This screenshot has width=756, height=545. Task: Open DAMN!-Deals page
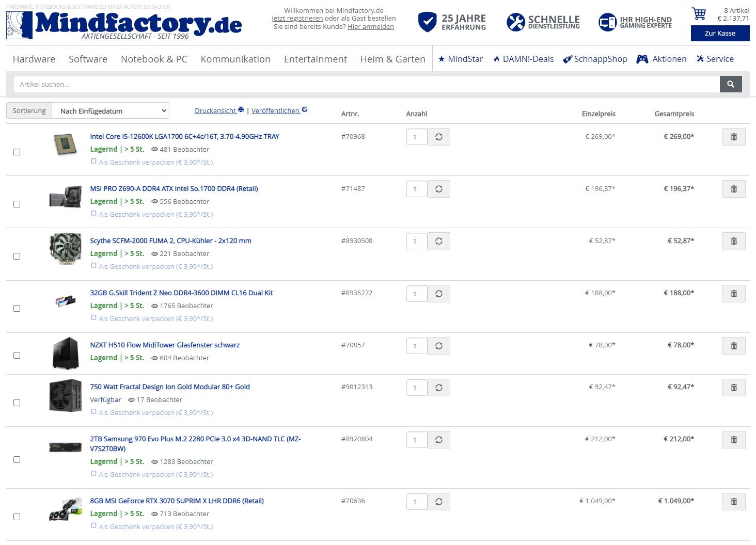point(523,59)
